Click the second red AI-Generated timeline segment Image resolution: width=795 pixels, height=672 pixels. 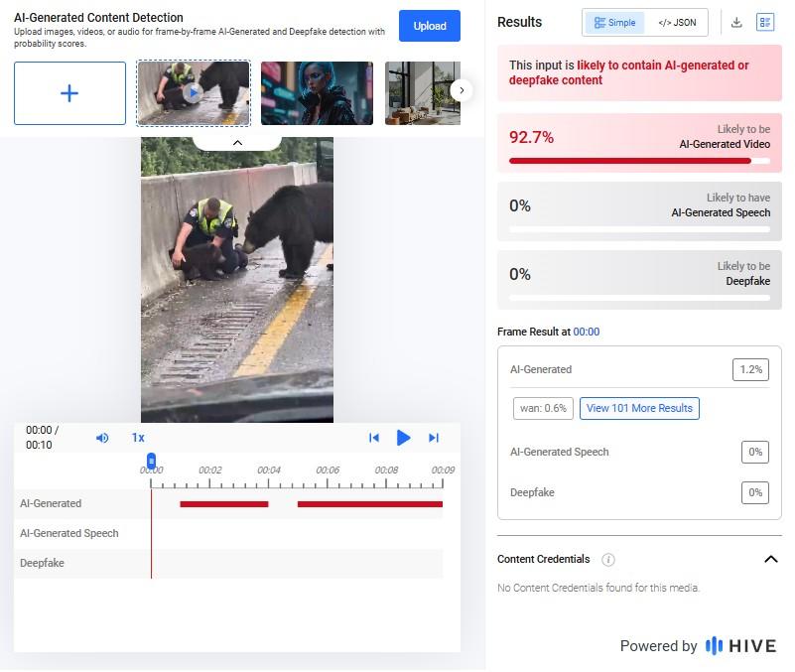(370, 504)
